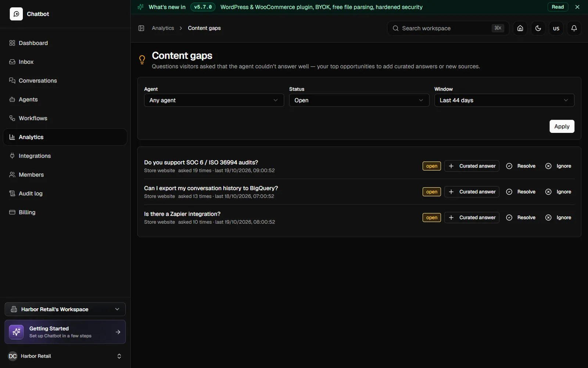Open the Dashboard page

(65, 43)
